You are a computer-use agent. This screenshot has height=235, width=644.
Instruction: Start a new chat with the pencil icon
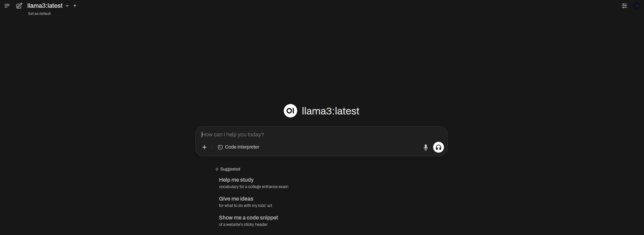(x=19, y=6)
